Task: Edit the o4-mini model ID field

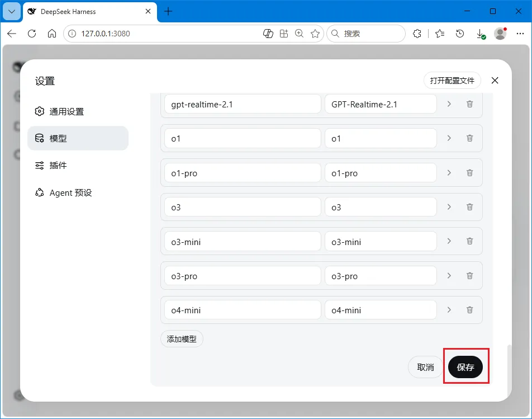Action: pos(243,310)
